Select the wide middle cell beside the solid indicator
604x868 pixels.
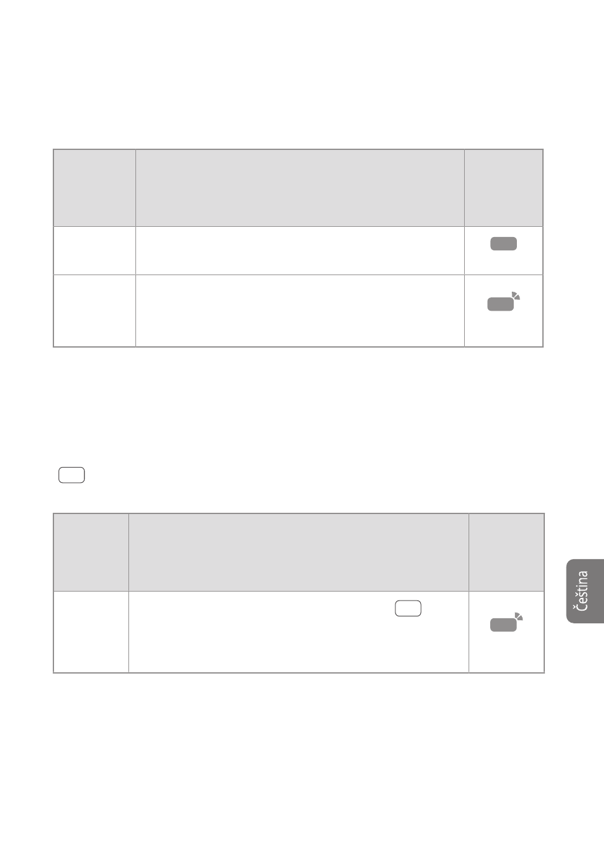coord(300,250)
